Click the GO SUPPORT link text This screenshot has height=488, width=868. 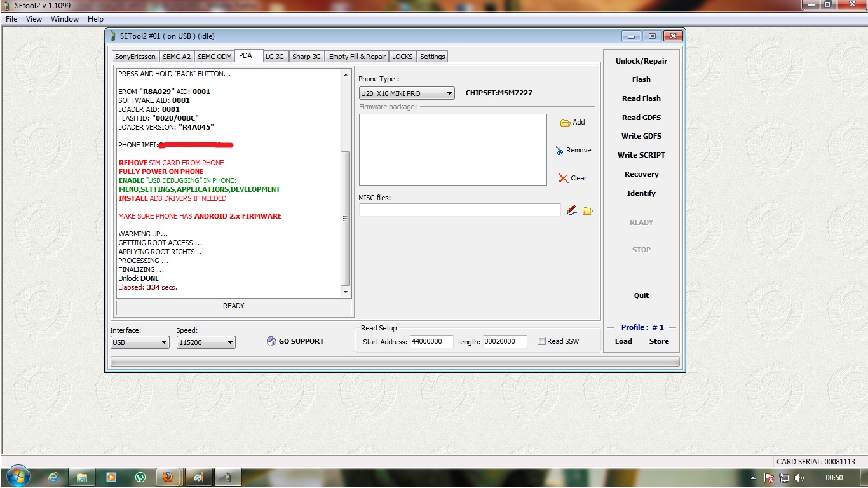301,341
